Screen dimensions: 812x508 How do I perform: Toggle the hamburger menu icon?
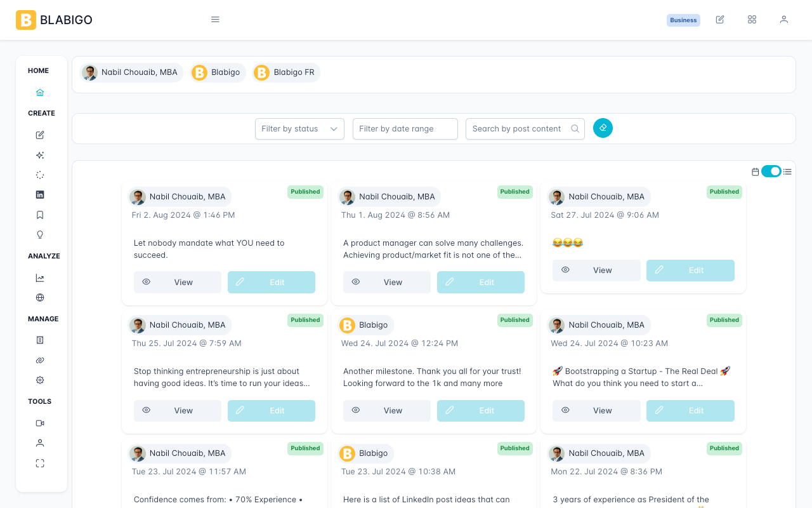pyautogui.click(x=215, y=20)
